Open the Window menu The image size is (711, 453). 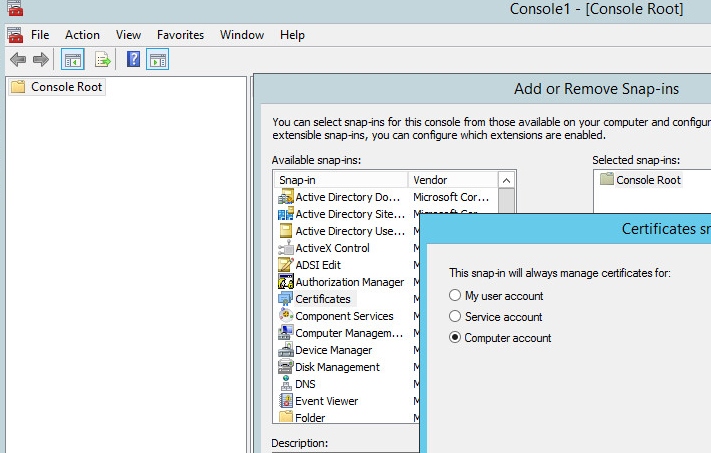click(242, 35)
